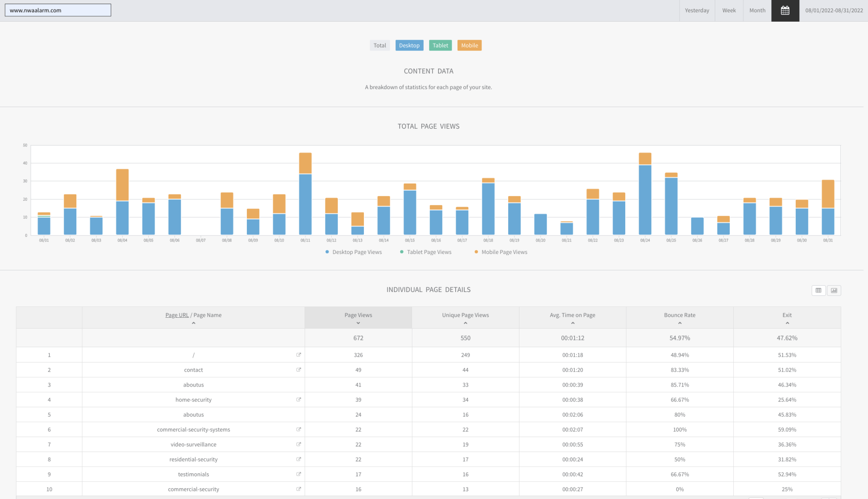This screenshot has width=868, height=499.
Task: Open external link for testimonials page
Action: [x=298, y=474]
